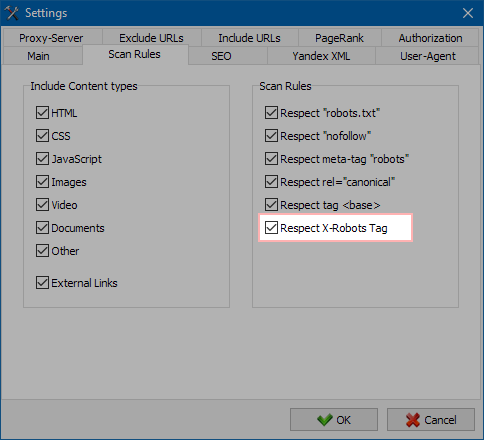Click the green checkmark OK button
This screenshot has height=440, width=484.
pos(334,420)
